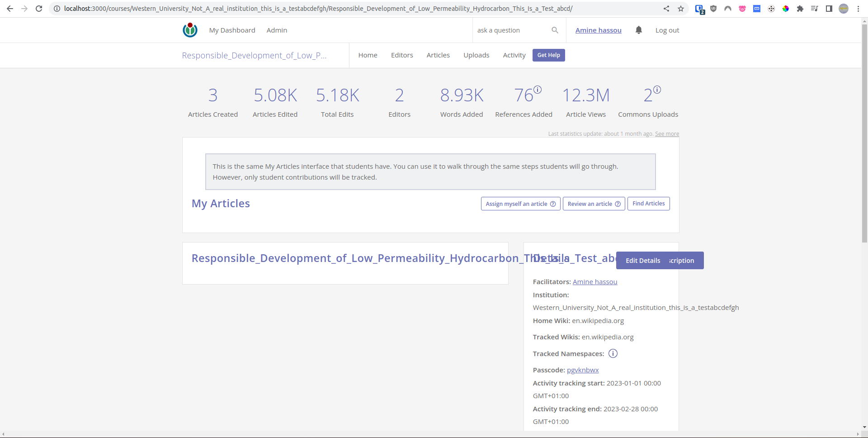Bookmark the page using the star icon
This screenshot has width=868, height=438.
click(x=681, y=8)
